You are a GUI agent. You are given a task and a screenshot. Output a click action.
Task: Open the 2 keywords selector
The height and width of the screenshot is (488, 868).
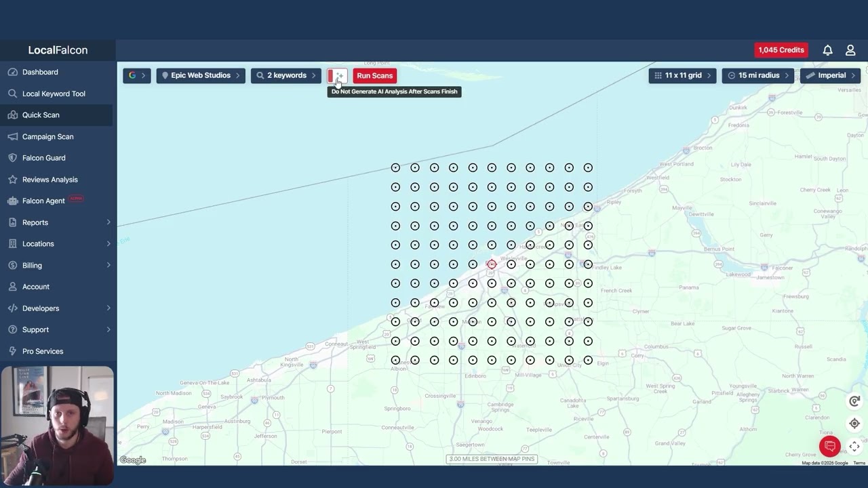point(286,75)
